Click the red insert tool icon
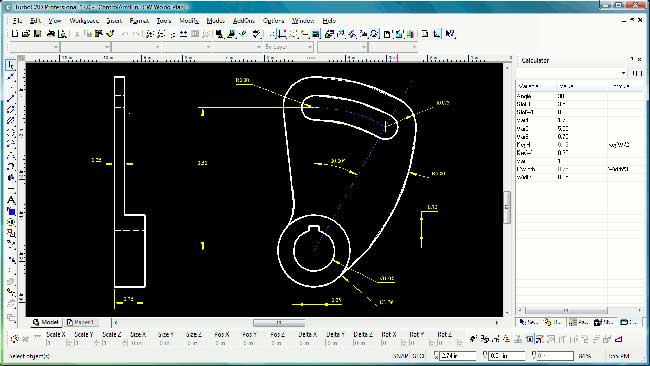The height and width of the screenshot is (366, 650). pyautogui.click(x=11, y=233)
